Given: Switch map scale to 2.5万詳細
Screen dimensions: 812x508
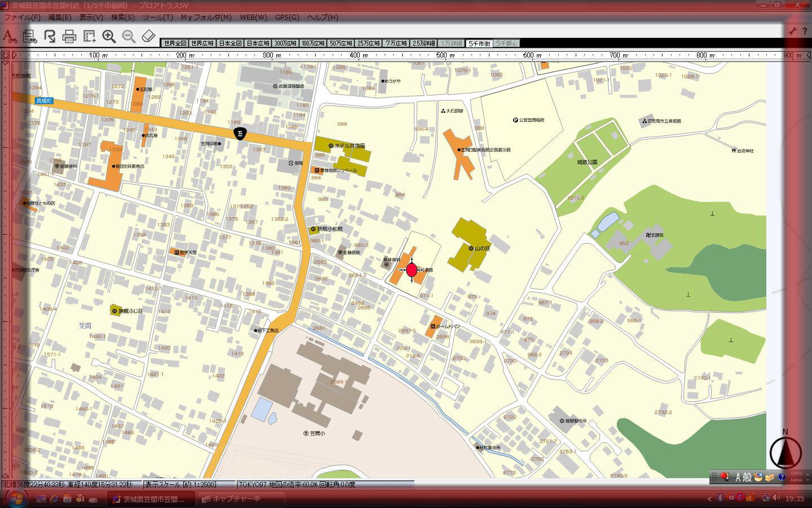Looking at the screenshot, I should [423, 43].
